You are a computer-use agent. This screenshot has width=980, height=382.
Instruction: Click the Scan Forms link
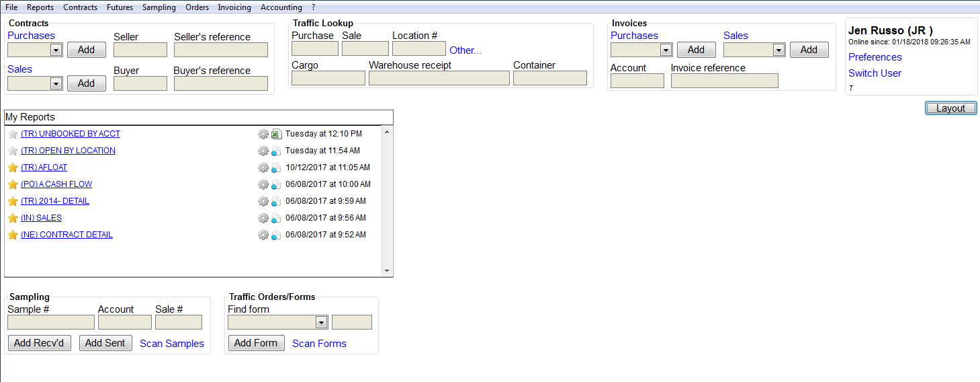pos(319,344)
